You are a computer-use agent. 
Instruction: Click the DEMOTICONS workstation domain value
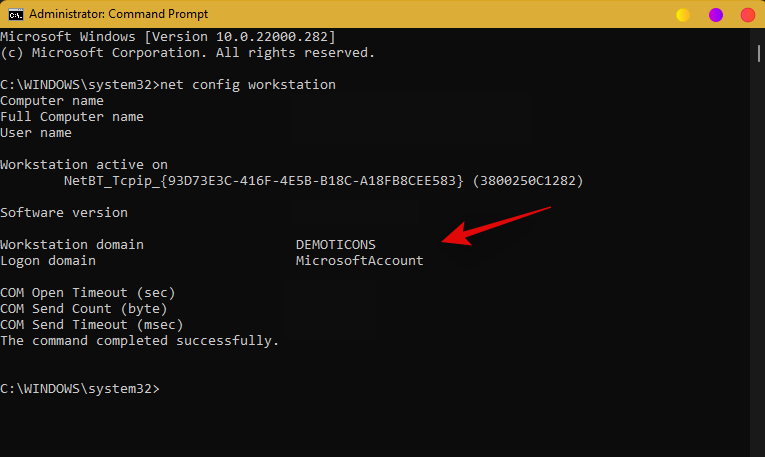point(335,245)
